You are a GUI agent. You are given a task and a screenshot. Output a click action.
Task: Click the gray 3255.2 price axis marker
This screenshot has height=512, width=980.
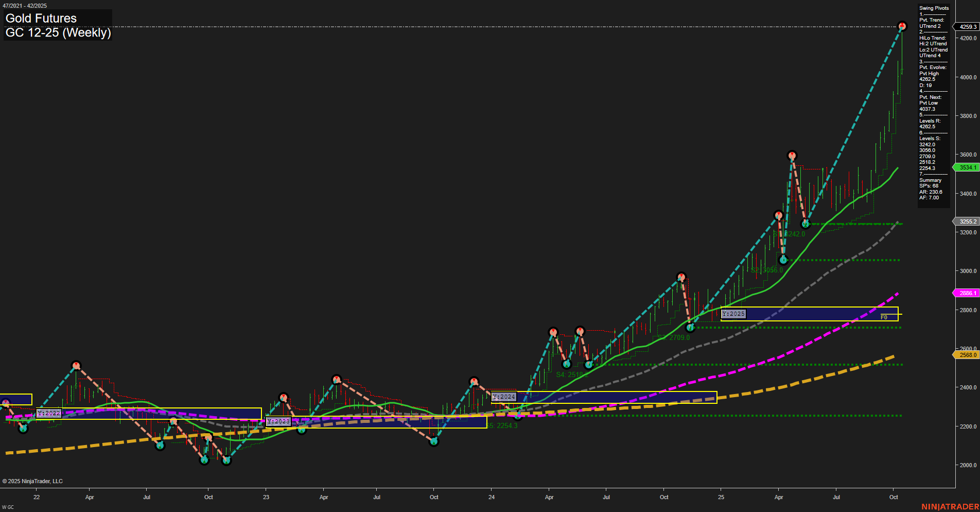click(x=967, y=221)
